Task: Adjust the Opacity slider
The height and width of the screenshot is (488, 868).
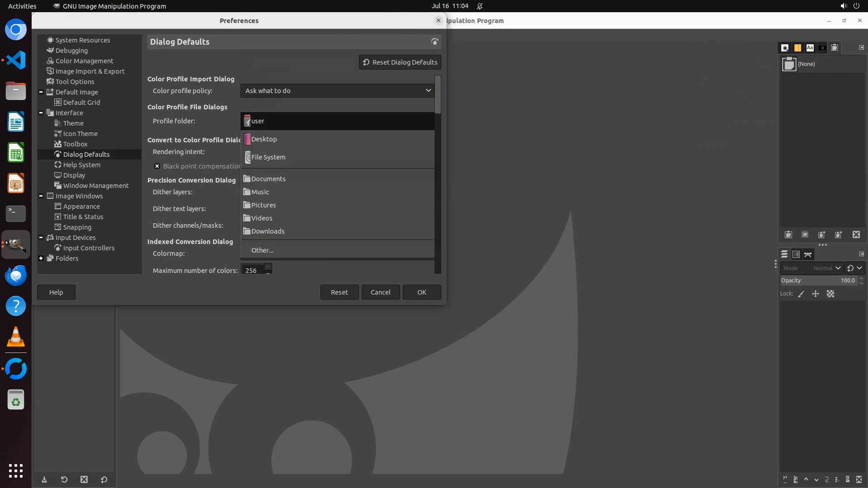Action: coord(818,281)
